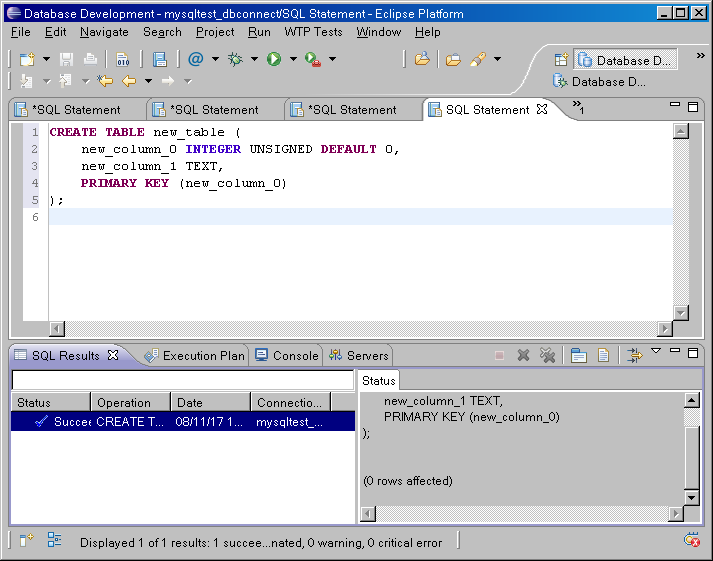713x561 pixels.
Task: Click the Open Perspective icon
Action: (x=561, y=60)
